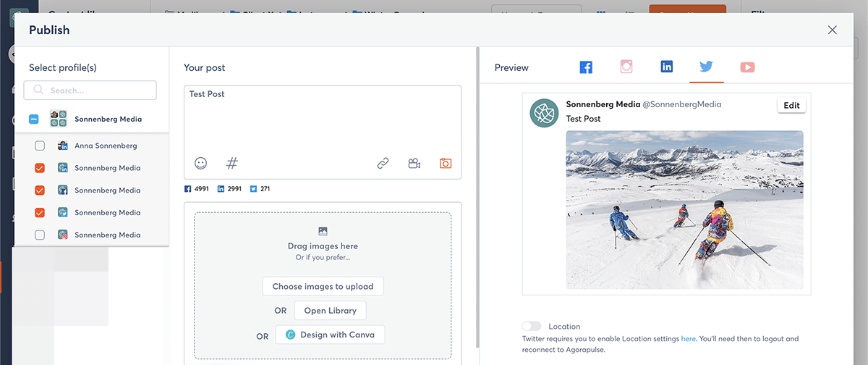This screenshot has height=365, width=868.
Task: Click the orange photo camera icon
Action: click(x=446, y=164)
